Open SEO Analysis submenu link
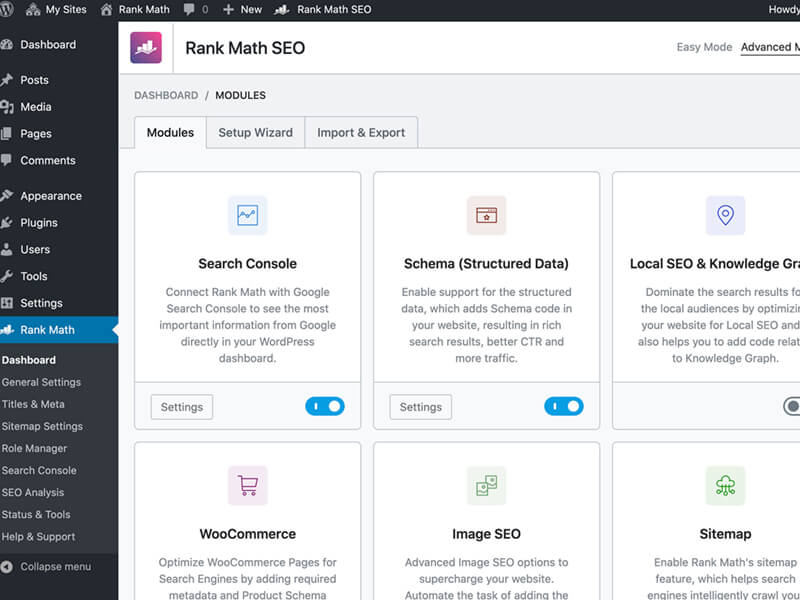800x600 pixels. click(x=33, y=492)
